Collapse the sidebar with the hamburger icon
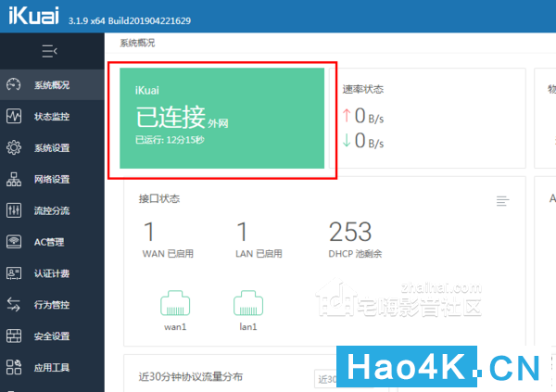The width and height of the screenshot is (556, 392). click(x=49, y=51)
